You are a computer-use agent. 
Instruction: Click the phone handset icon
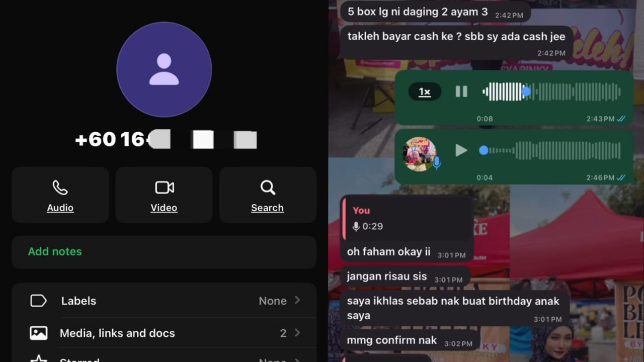[60, 188]
